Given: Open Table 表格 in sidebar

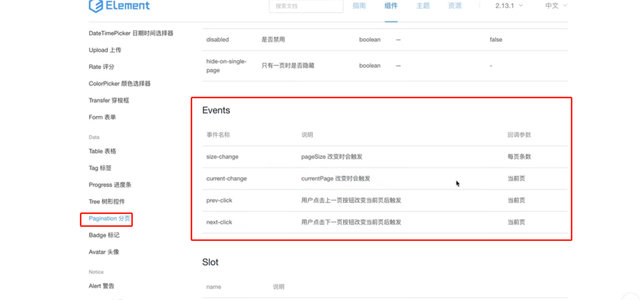Looking at the screenshot, I should pyautogui.click(x=102, y=151).
